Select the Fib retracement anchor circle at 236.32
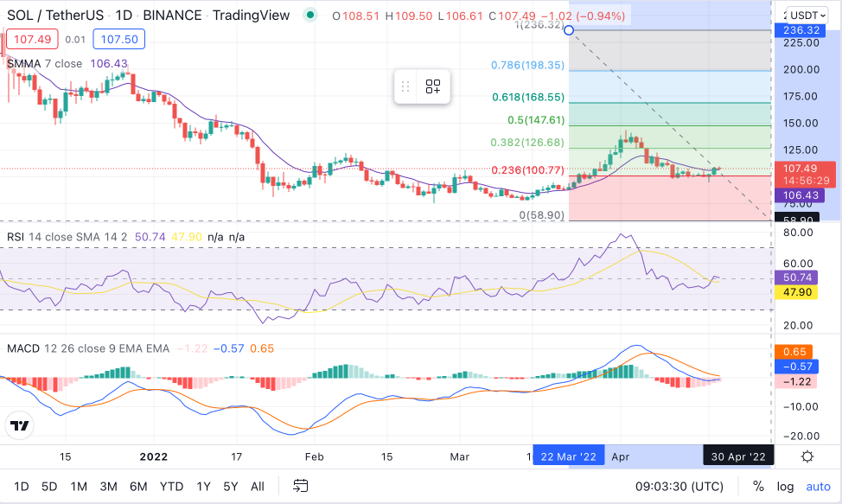842x504 pixels. coord(569,30)
